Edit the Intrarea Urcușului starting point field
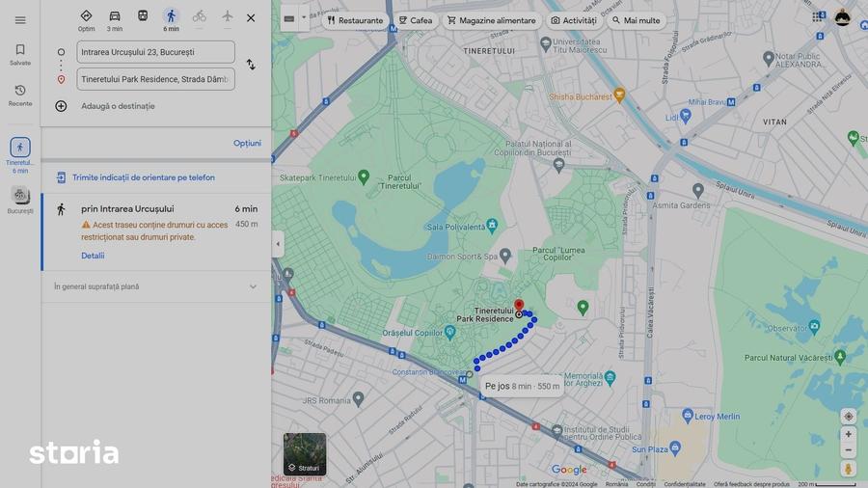This screenshot has width=868, height=488. [x=155, y=52]
